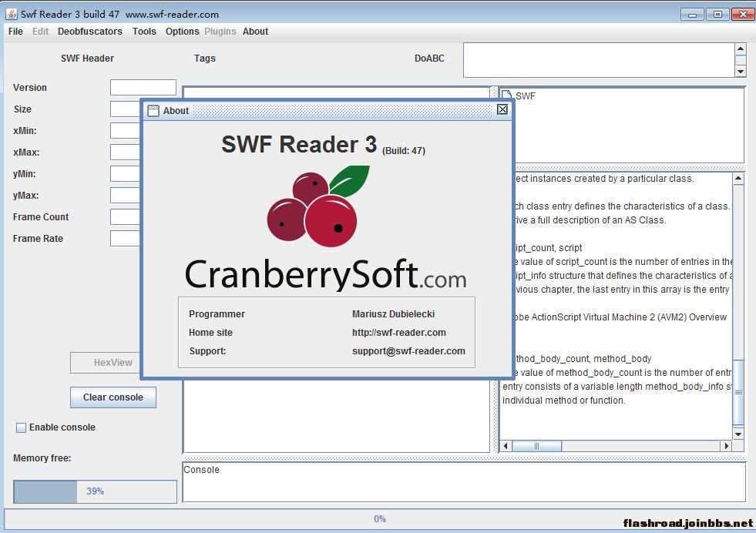Image resolution: width=756 pixels, height=533 pixels.
Task: Click the Support: label in About dialog
Action: 208,350
